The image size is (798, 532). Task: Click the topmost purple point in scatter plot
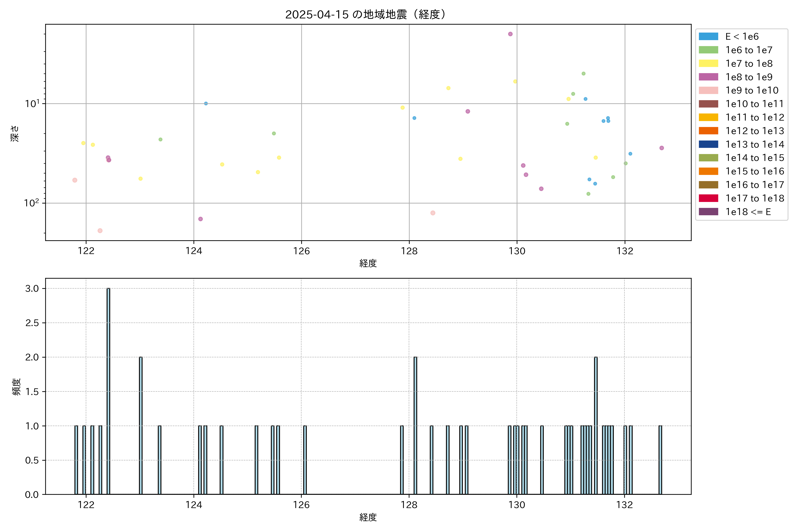(510, 34)
